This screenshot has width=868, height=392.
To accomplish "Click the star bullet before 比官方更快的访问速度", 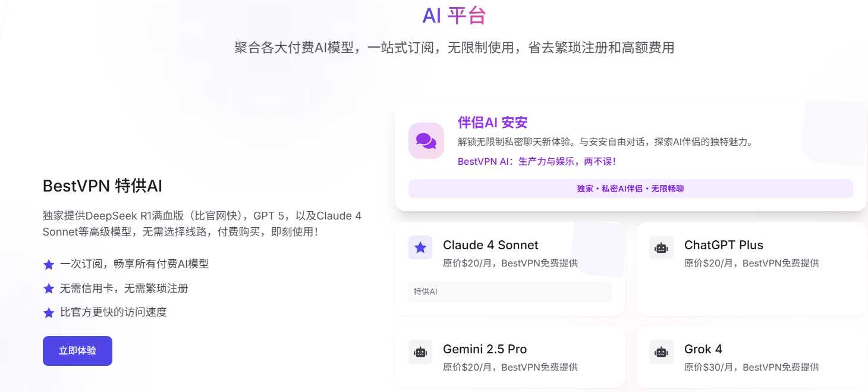I will tap(48, 312).
